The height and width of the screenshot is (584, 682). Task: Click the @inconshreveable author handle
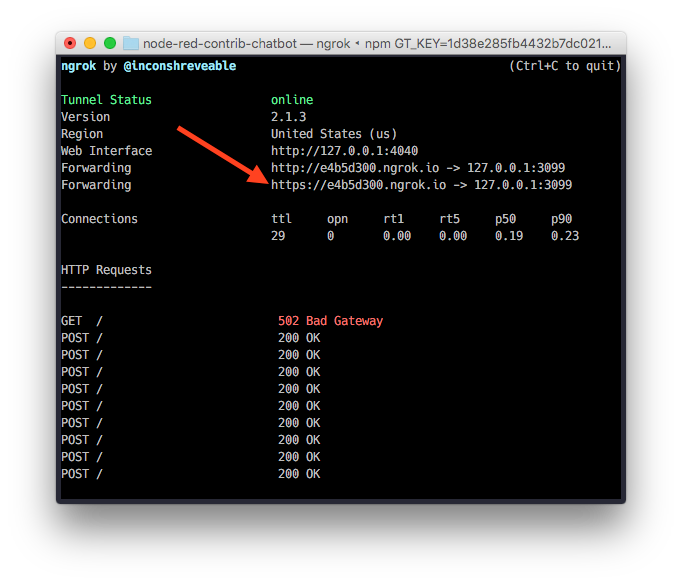point(180,66)
